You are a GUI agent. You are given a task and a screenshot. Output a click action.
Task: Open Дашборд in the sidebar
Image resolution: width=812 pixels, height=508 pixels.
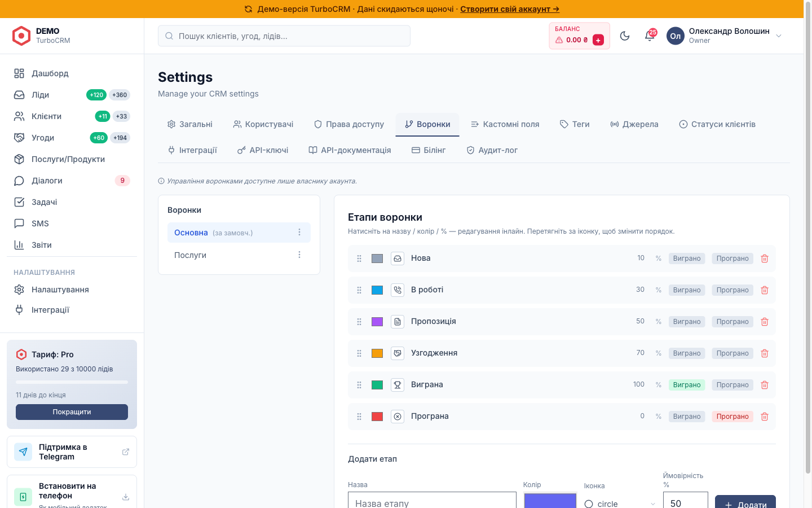click(x=72, y=73)
